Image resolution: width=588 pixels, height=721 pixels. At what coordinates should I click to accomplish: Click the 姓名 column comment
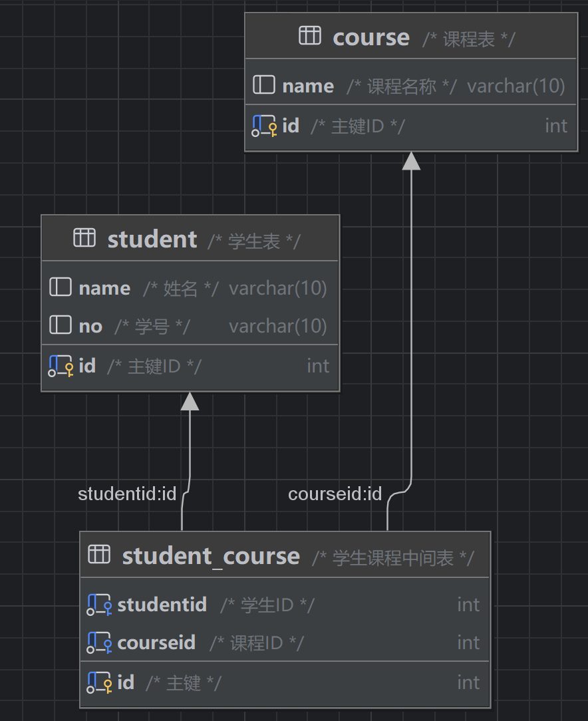click(181, 289)
